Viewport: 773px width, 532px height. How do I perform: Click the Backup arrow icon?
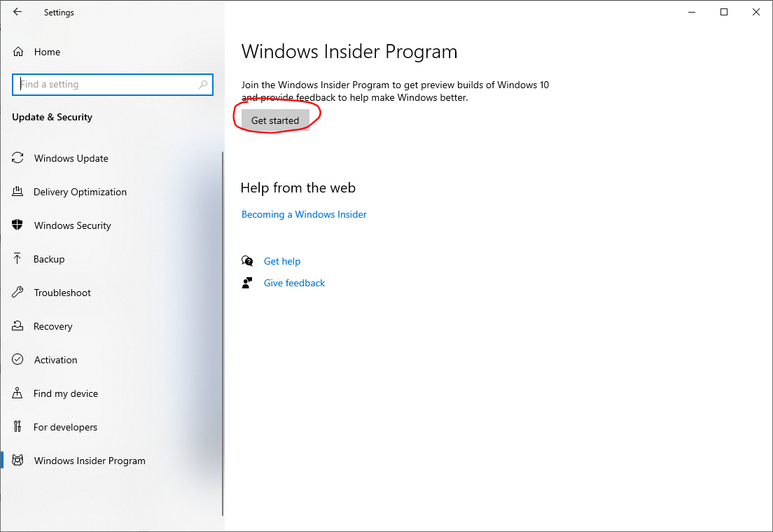(x=18, y=258)
